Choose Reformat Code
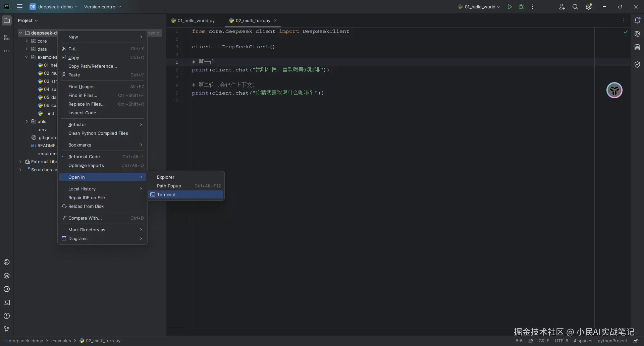 tap(103, 157)
